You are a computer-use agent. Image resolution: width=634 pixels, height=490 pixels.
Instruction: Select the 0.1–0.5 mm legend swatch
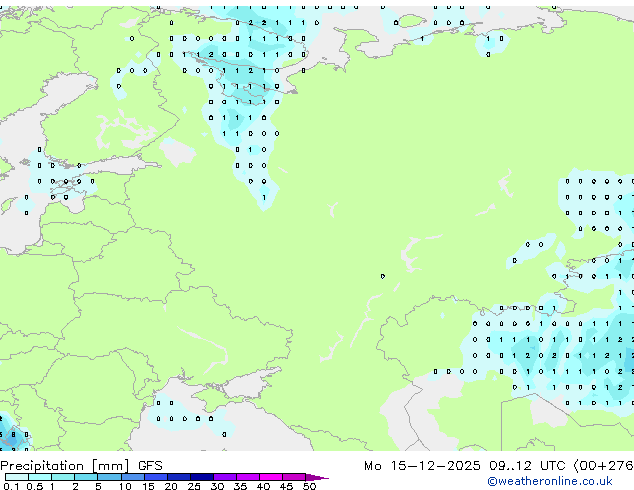click(17, 477)
